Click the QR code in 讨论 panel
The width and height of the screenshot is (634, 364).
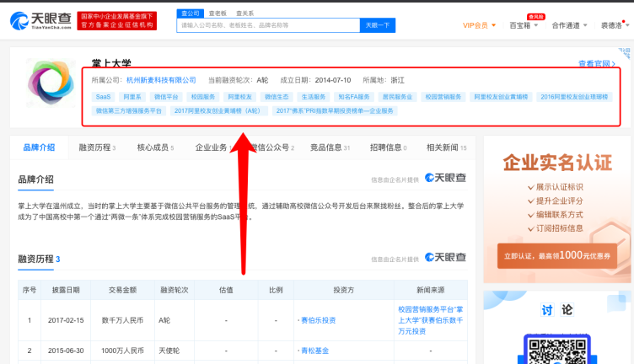click(557, 351)
